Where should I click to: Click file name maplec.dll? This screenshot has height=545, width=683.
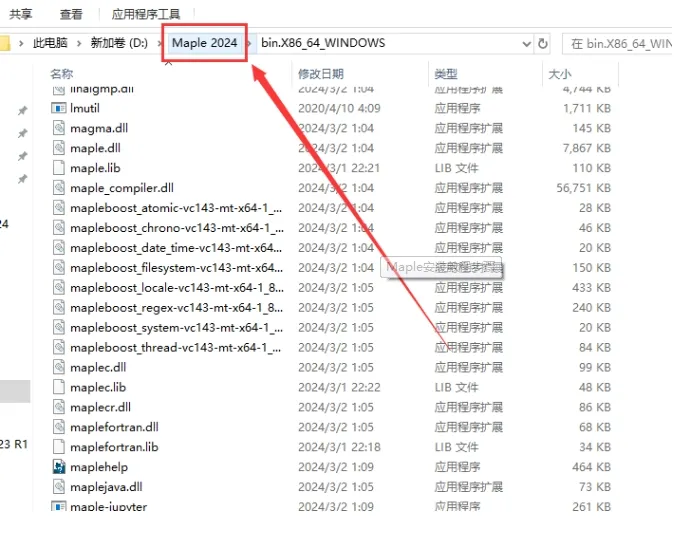pyautogui.click(x=98, y=367)
